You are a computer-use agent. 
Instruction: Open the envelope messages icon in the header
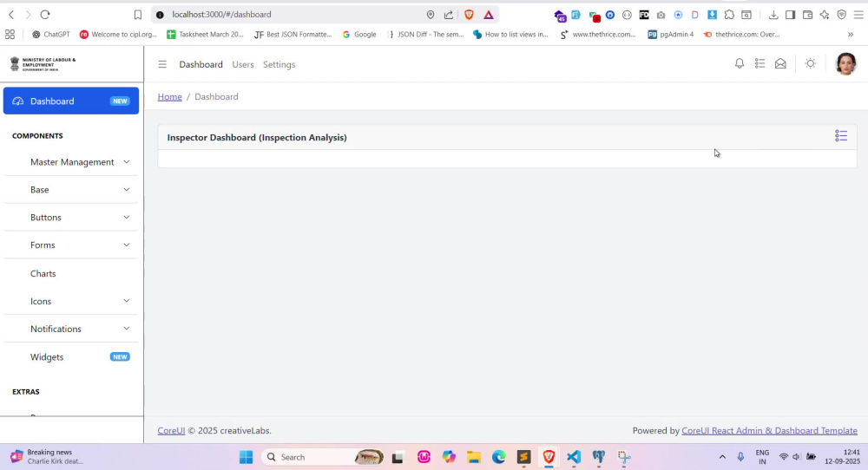[780, 64]
